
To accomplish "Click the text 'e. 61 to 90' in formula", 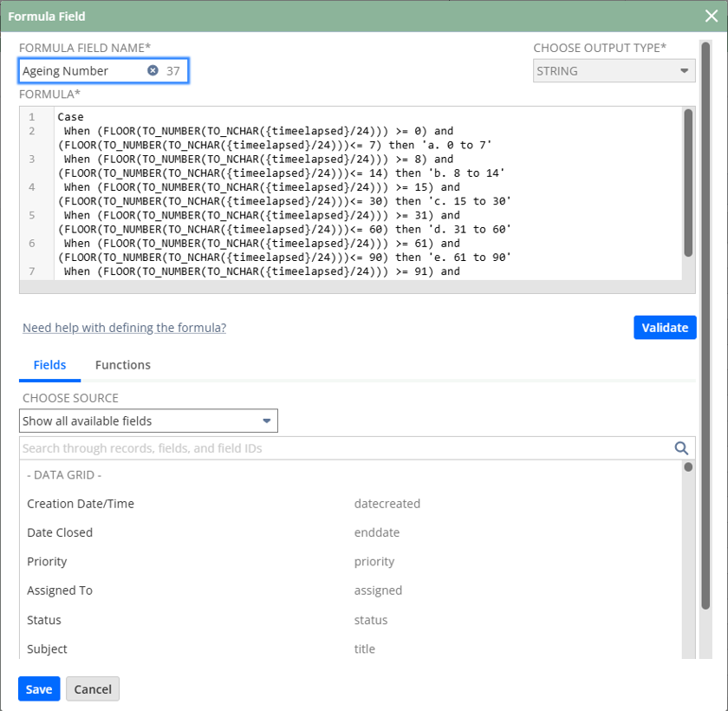I will [x=471, y=258].
